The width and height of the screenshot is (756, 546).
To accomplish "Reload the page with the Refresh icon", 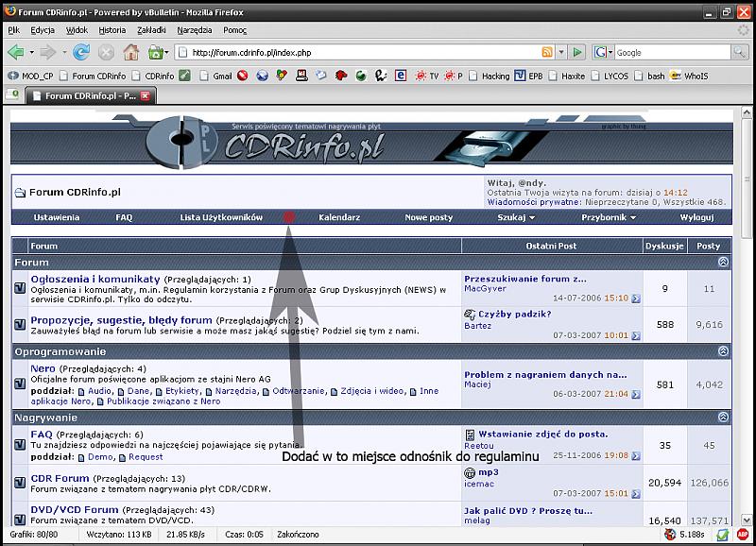I will (81, 52).
